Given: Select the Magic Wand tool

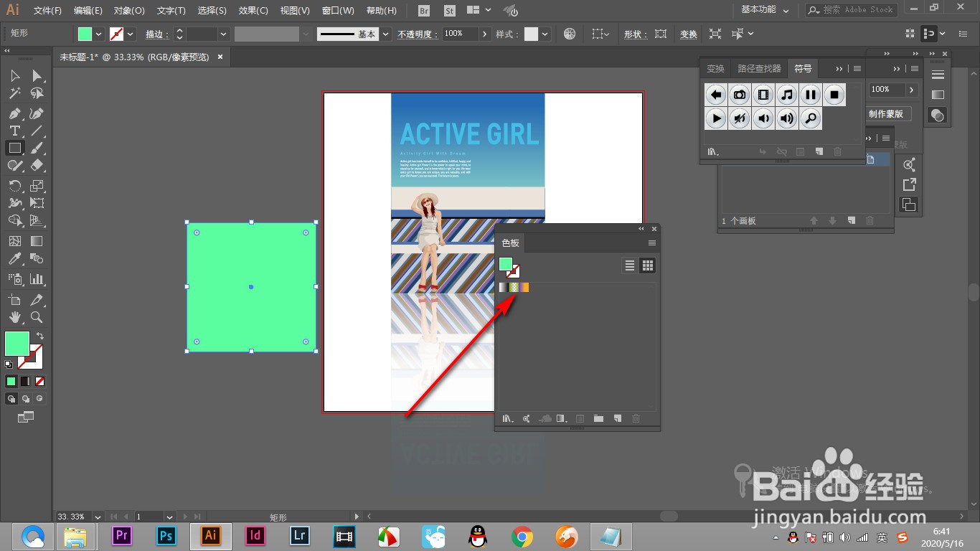Looking at the screenshot, I should point(14,93).
